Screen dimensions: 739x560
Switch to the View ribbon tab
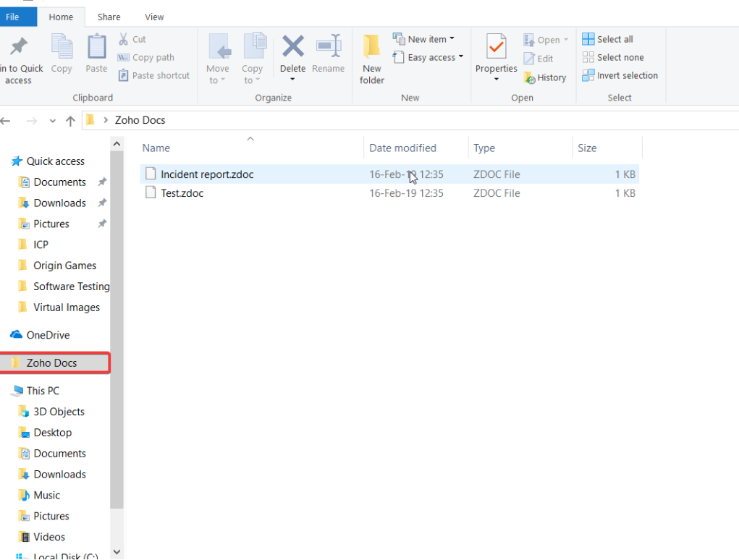tap(154, 17)
